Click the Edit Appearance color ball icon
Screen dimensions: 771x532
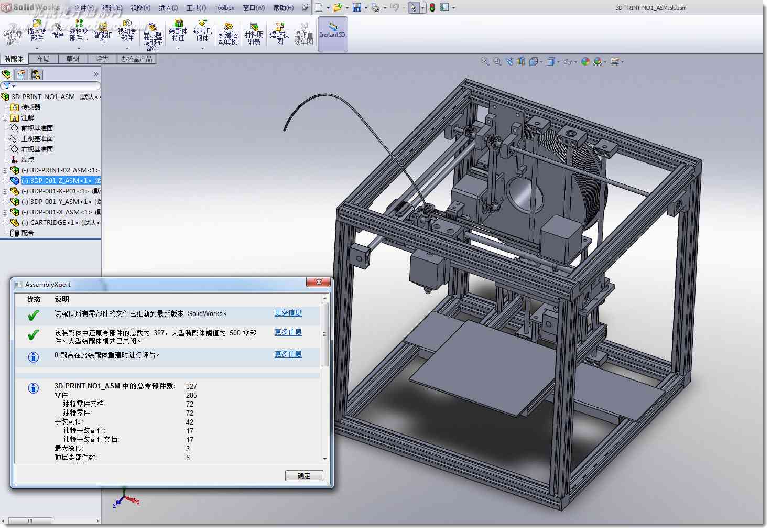pos(585,61)
